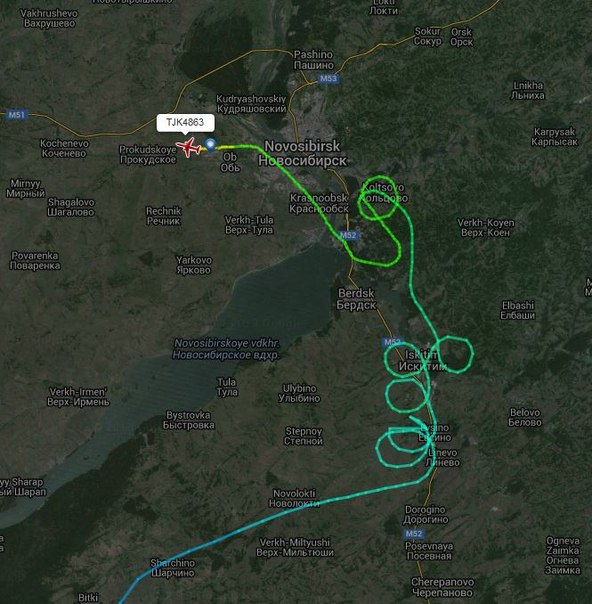Click the Prokudskoye town label
Viewport: 592px width, 604px height.
click(148, 154)
